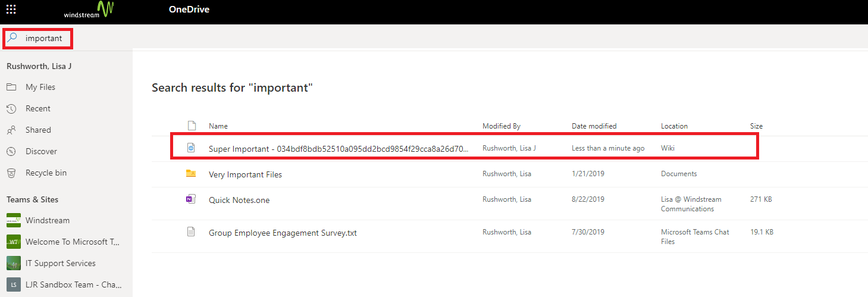
Task: Open the app launcher waffle icon
Action: [x=11, y=10]
